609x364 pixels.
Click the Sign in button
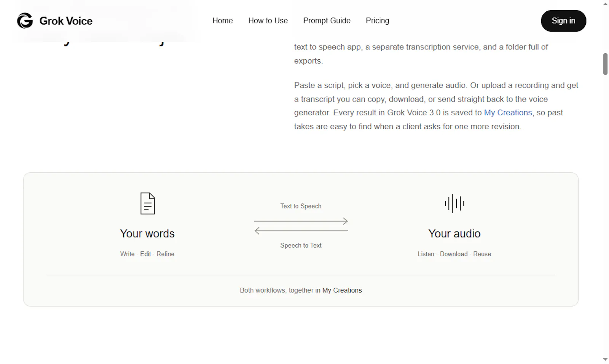pos(563,21)
